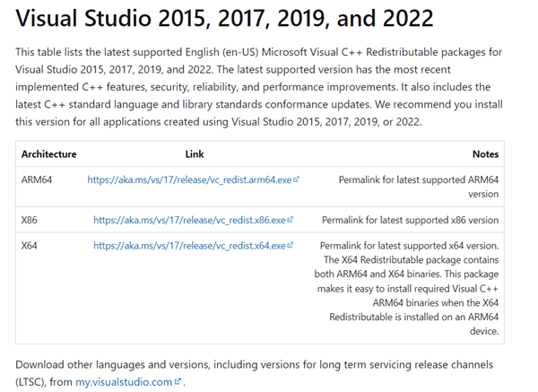Click external-link icon after the x86 URL

[291, 220]
